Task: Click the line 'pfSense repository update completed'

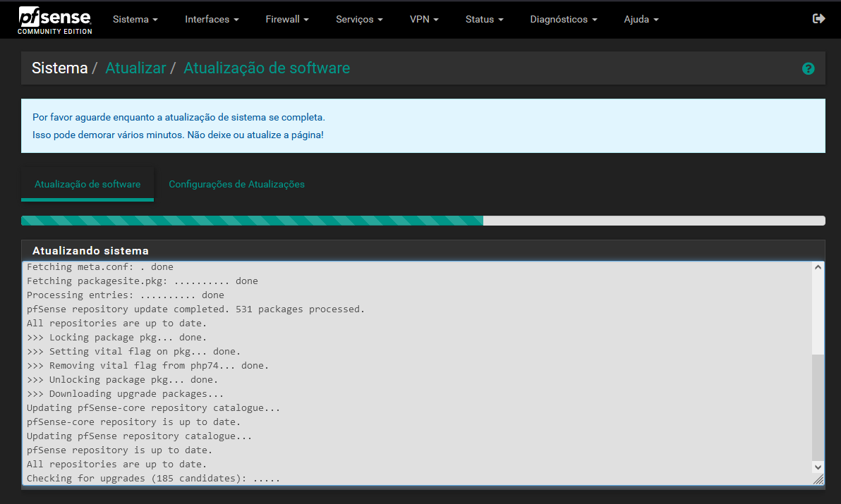Action: (x=195, y=309)
